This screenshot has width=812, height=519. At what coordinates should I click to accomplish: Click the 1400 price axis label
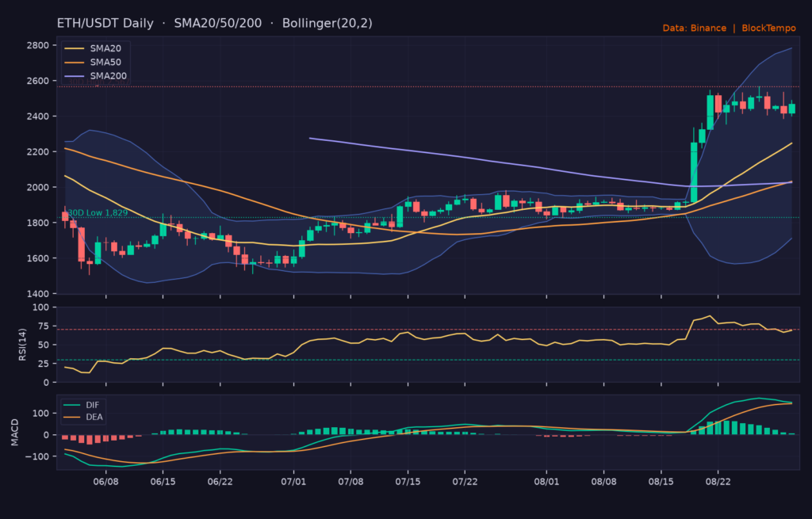[x=38, y=293]
